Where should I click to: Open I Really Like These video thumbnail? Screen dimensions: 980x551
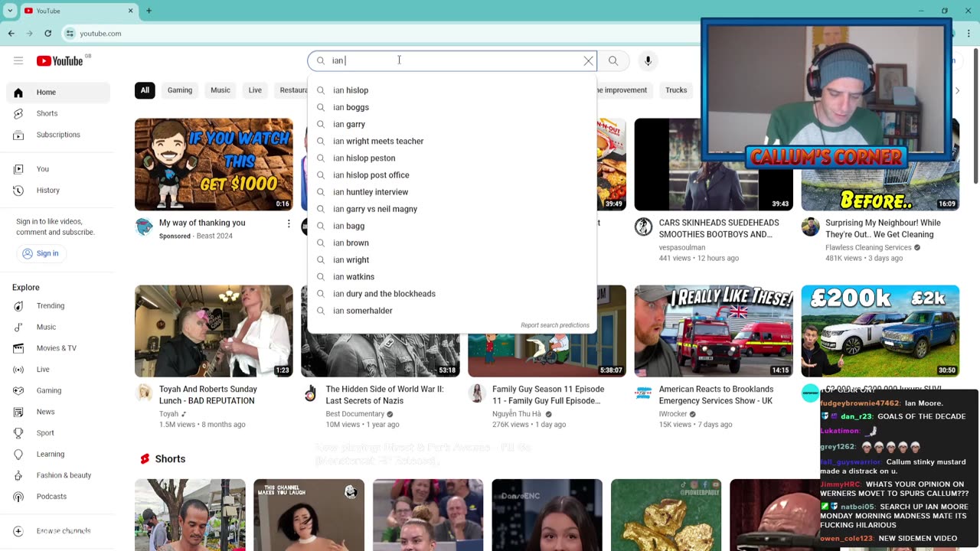point(714,331)
